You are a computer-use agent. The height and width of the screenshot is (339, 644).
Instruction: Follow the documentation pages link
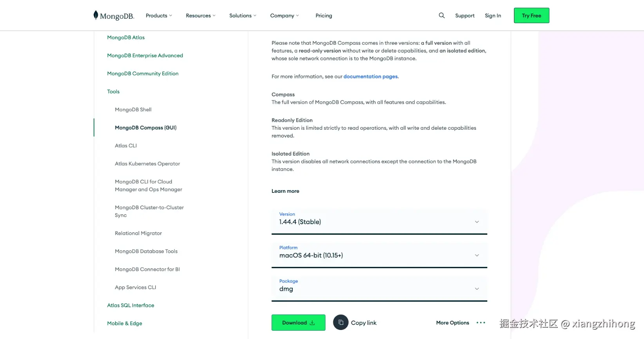371,76
